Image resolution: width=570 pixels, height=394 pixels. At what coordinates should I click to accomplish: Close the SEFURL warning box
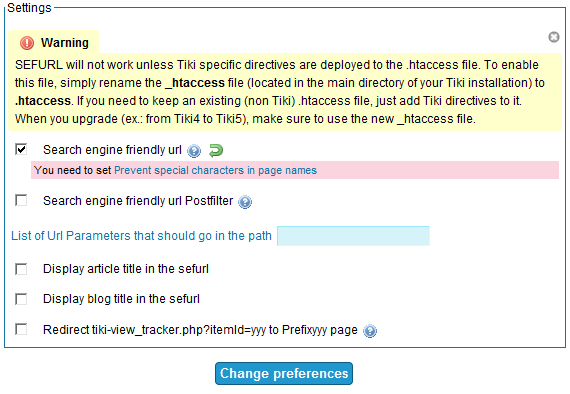tap(554, 37)
